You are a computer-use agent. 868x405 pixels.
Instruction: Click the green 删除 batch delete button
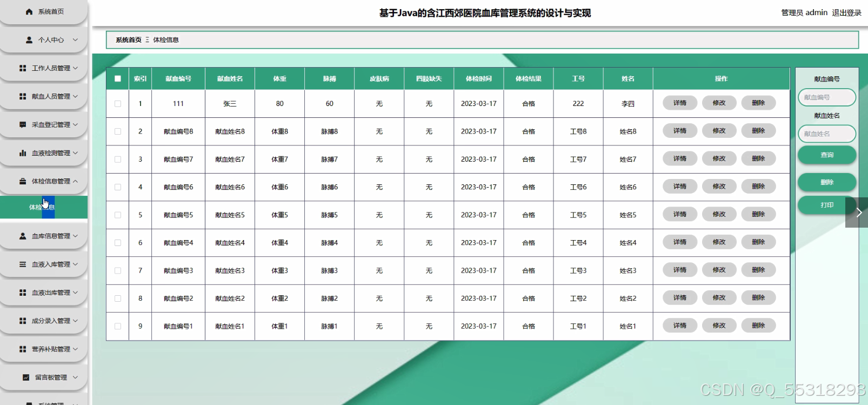pyautogui.click(x=827, y=182)
